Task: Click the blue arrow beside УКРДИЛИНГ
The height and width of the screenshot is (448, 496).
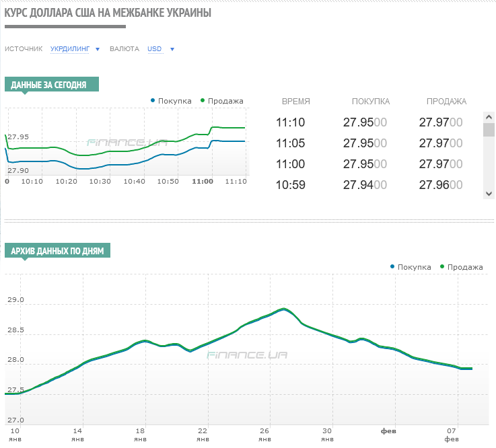Action: (x=98, y=49)
